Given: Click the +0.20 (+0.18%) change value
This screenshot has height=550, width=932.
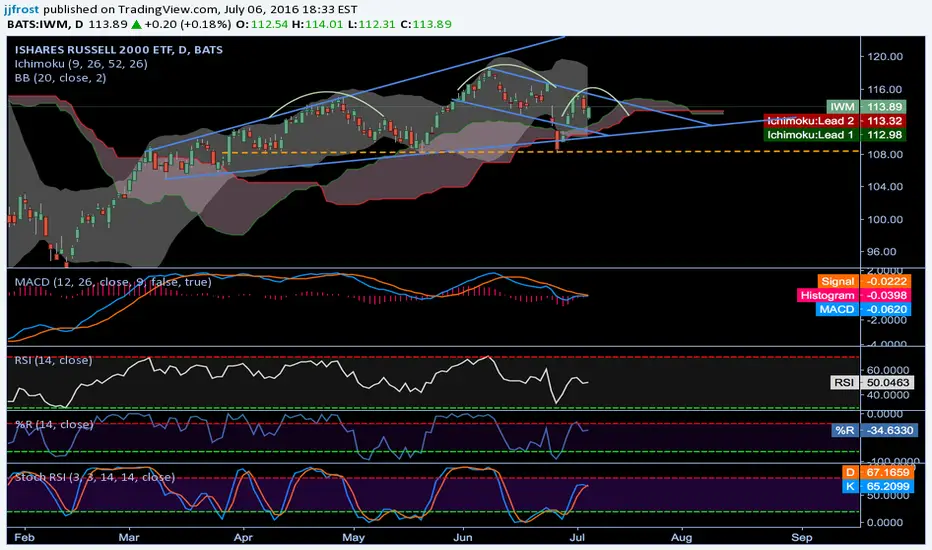Looking at the screenshot, I should (x=188, y=24).
